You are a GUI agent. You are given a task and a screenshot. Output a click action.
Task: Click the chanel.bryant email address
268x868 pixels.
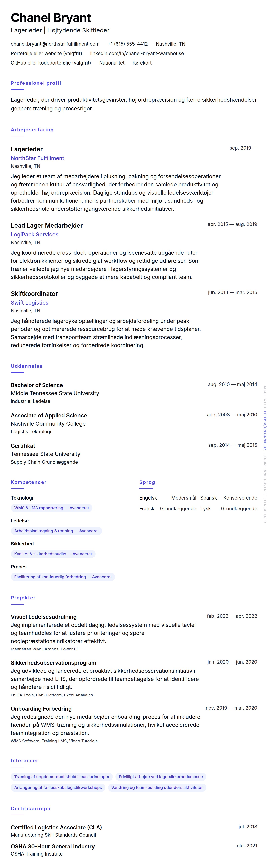tap(55, 44)
